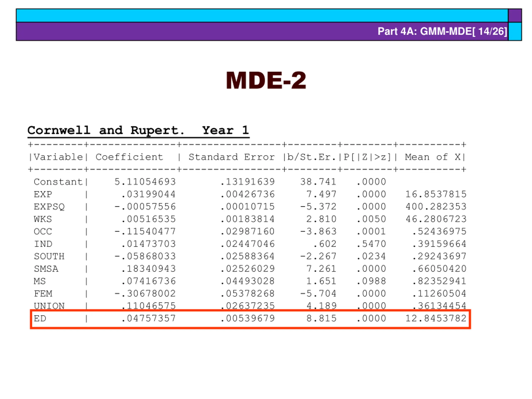Screen dimensions: 532x399
Task: Click the FEM mean .11260504
Action: pyautogui.click(x=439, y=294)
